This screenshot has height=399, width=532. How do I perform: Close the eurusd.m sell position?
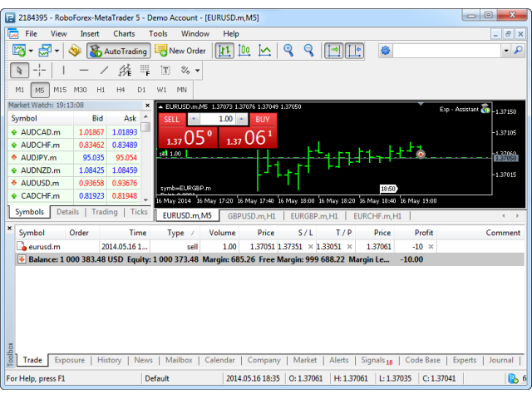click(x=431, y=247)
